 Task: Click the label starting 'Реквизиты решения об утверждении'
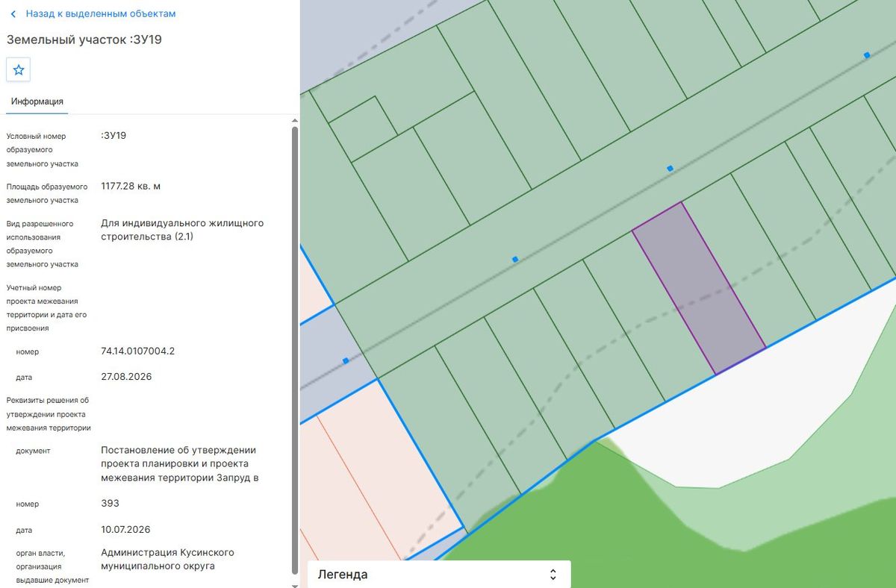coord(49,414)
